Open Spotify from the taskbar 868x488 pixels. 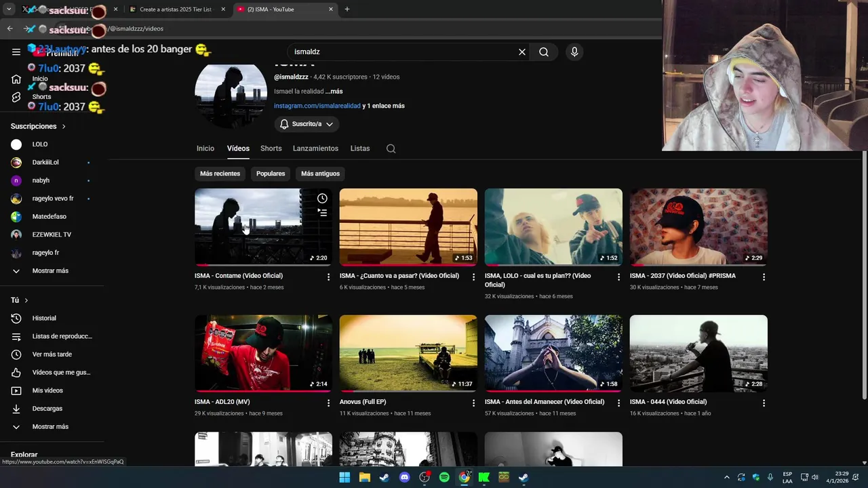click(x=444, y=477)
